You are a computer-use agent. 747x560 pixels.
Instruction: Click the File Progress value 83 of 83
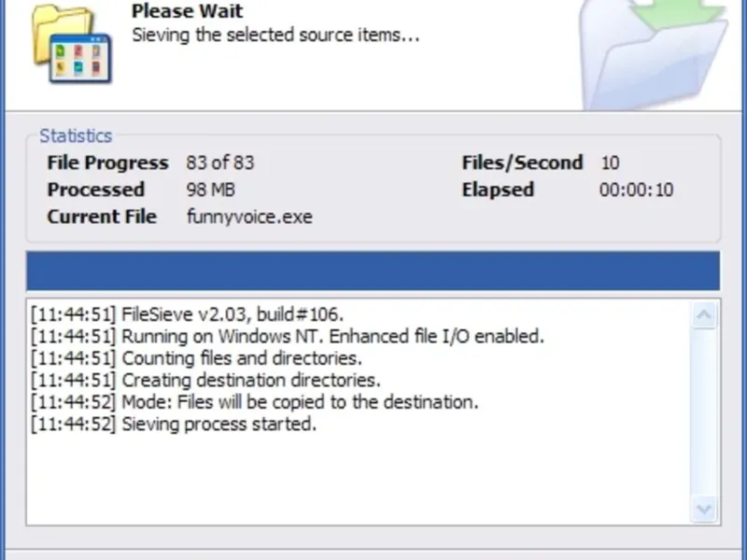(x=220, y=162)
